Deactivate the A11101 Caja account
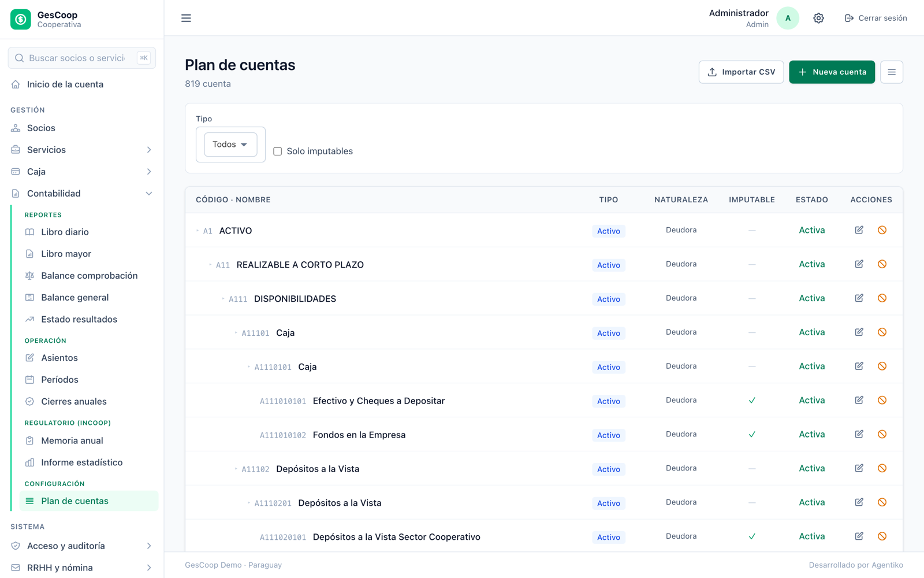This screenshot has width=924, height=578. click(x=882, y=332)
